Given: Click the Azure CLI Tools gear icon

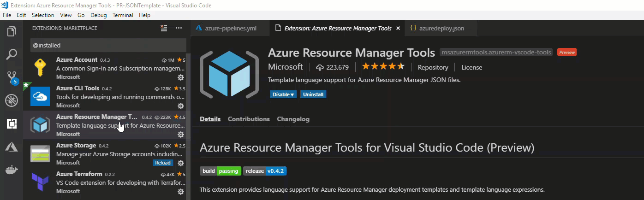Looking at the screenshot, I should 181,106.
